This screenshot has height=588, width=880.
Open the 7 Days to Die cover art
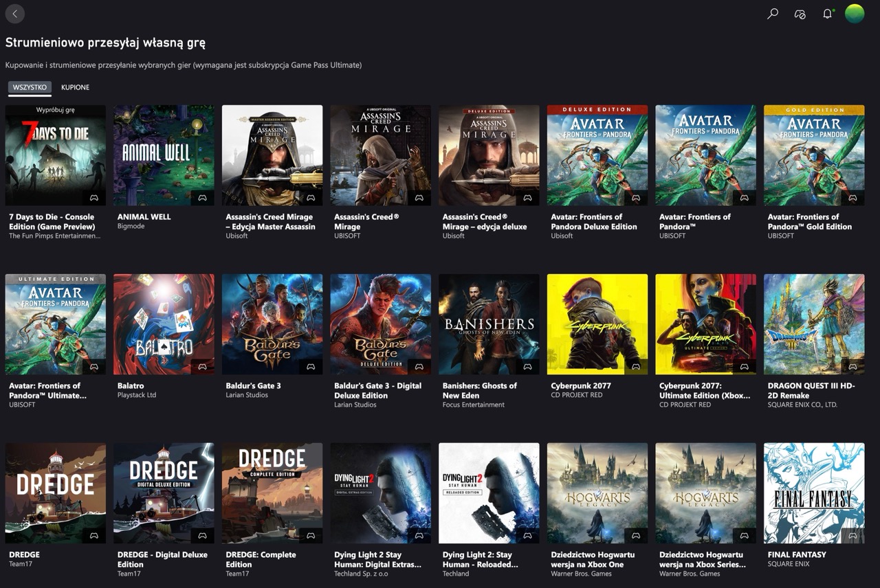tap(56, 155)
